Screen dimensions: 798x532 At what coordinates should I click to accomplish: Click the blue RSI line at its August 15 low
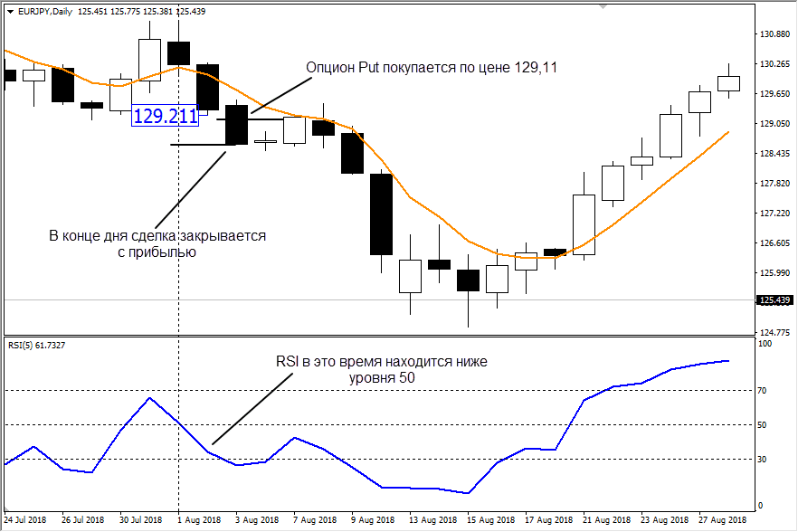(468, 493)
